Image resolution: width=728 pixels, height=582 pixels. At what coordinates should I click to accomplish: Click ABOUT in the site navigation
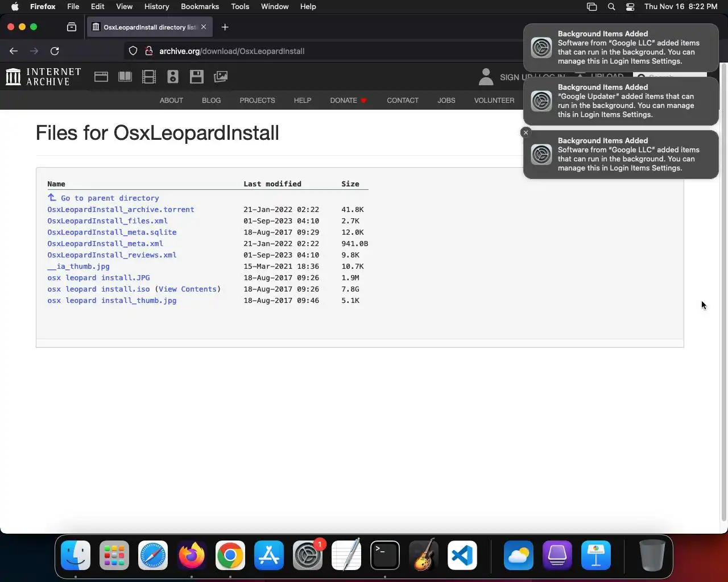pyautogui.click(x=171, y=101)
